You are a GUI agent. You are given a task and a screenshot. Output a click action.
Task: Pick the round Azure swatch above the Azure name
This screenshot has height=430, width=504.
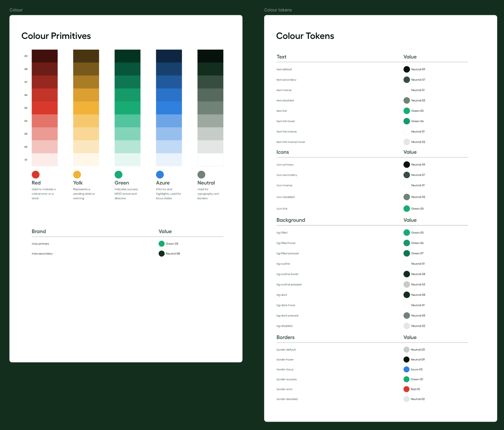coord(160,174)
